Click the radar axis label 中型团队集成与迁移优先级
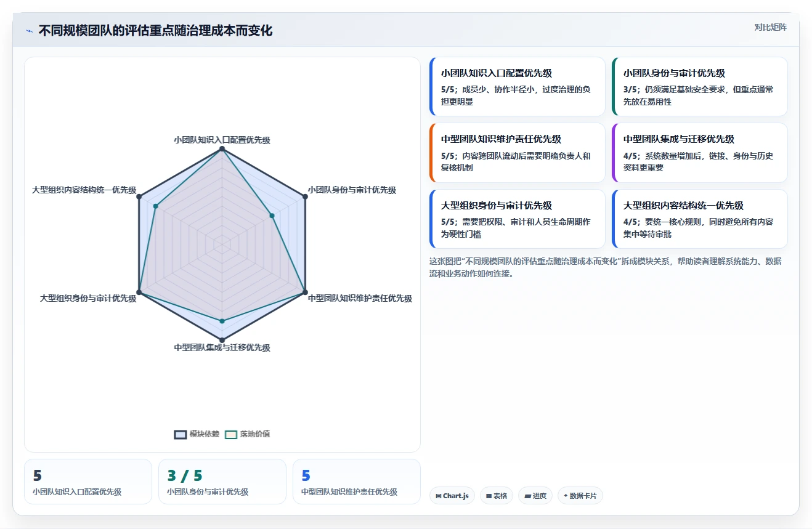The height and width of the screenshot is (529, 812). pyautogui.click(x=222, y=347)
